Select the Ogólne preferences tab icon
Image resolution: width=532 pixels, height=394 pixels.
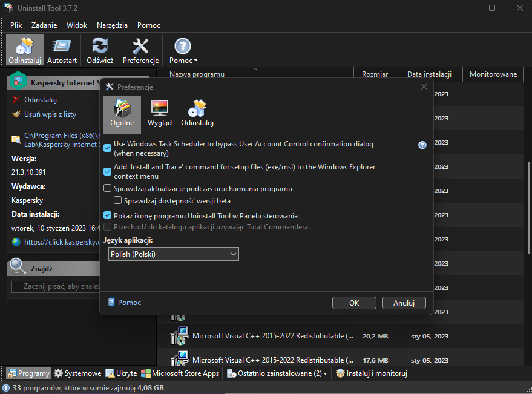pos(122,114)
